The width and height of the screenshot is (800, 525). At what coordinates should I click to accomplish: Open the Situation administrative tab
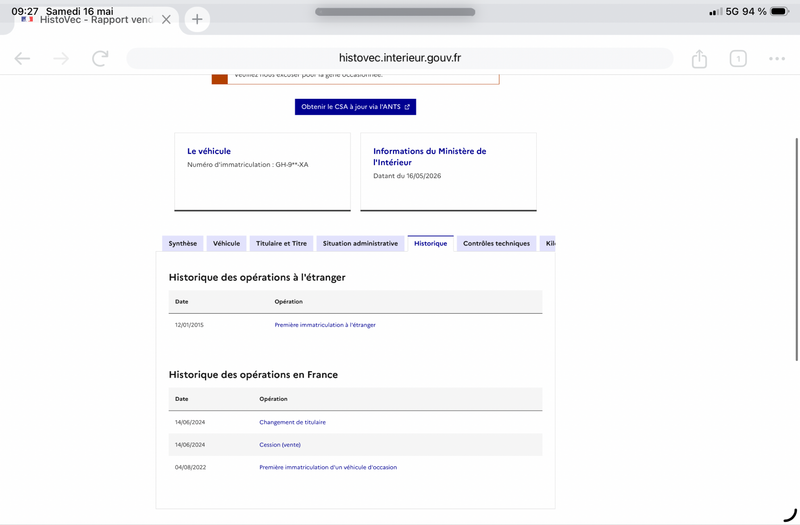360,243
